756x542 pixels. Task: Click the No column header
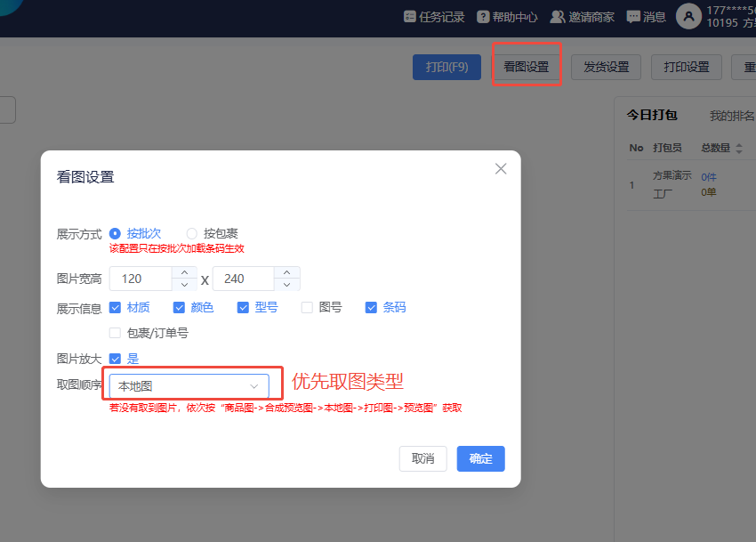(637, 148)
